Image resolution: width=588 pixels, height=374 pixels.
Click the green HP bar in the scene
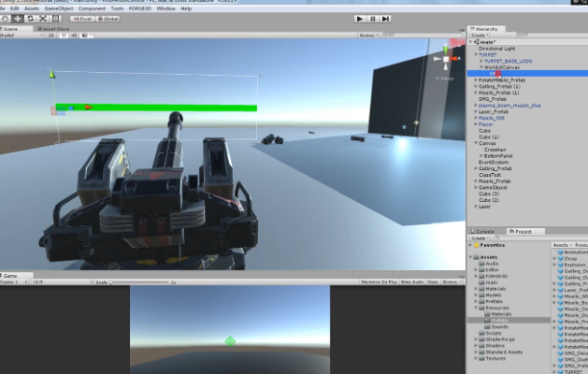156,108
